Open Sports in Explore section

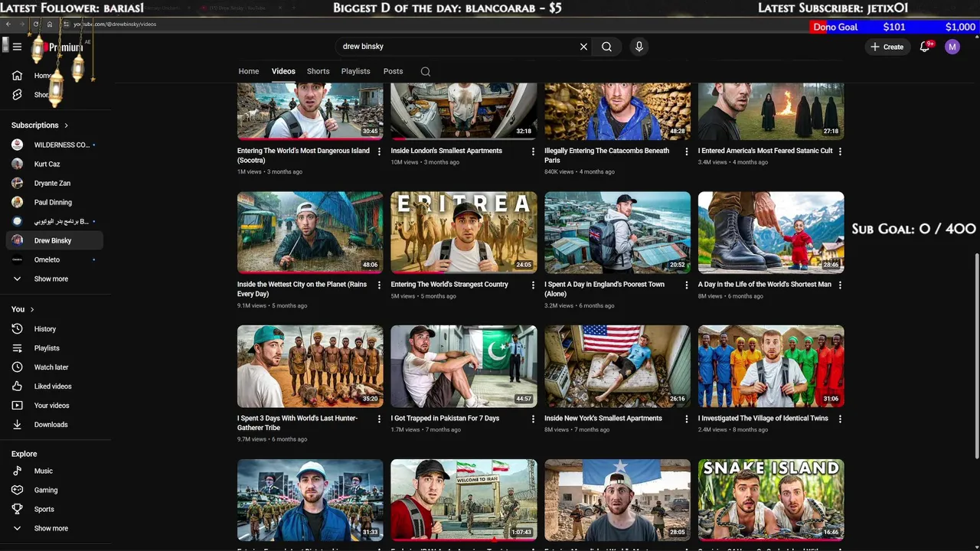[54, 509]
